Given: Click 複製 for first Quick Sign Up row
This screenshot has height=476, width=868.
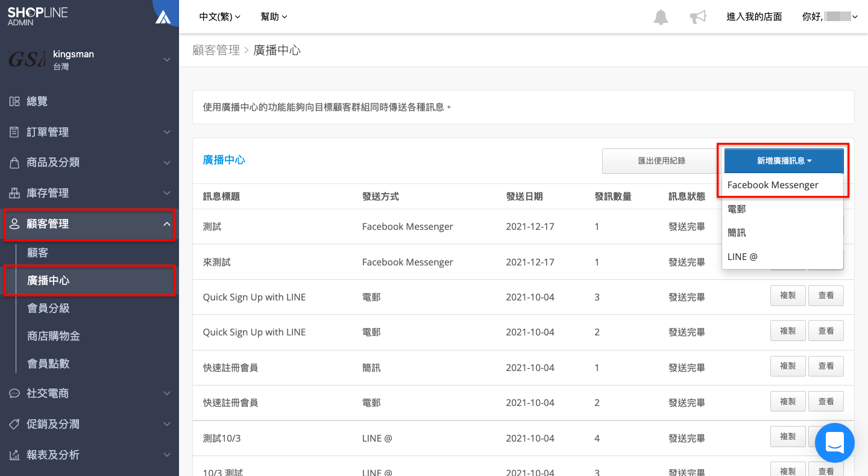Looking at the screenshot, I should point(788,296).
